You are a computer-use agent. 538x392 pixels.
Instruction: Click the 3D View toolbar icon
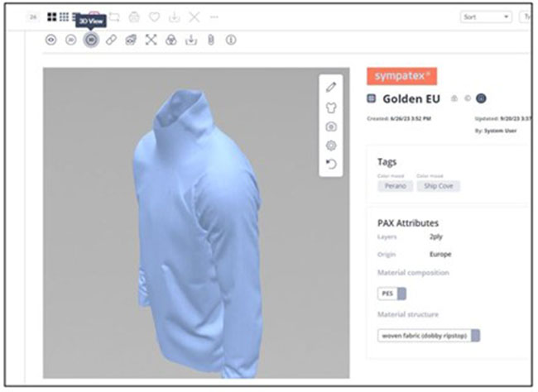[x=91, y=40]
